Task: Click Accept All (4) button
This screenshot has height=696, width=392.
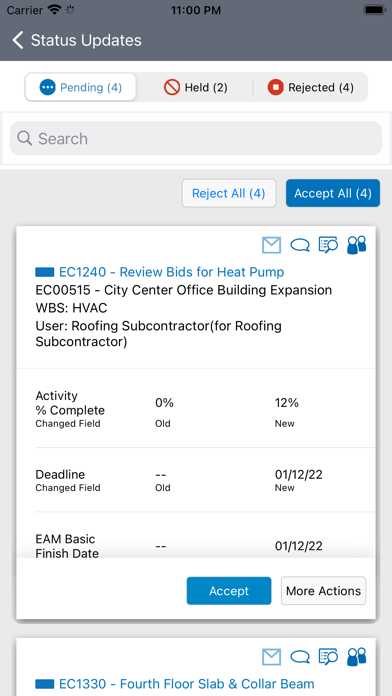Action: 333,194
